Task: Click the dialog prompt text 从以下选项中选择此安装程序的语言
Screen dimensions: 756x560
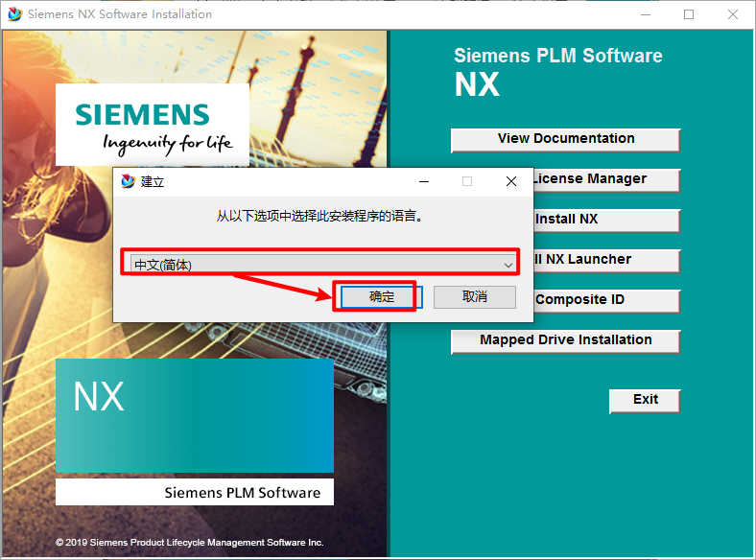Action: [x=319, y=216]
